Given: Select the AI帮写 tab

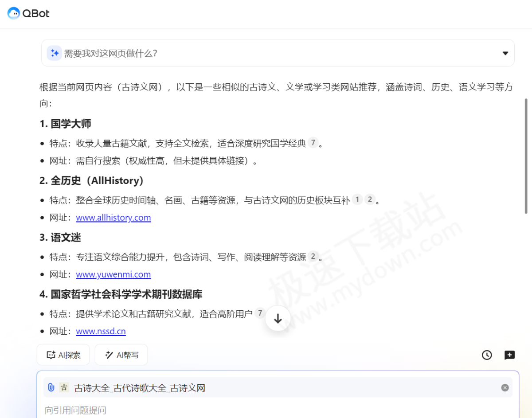Looking at the screenshot, I should pos(121,355).
